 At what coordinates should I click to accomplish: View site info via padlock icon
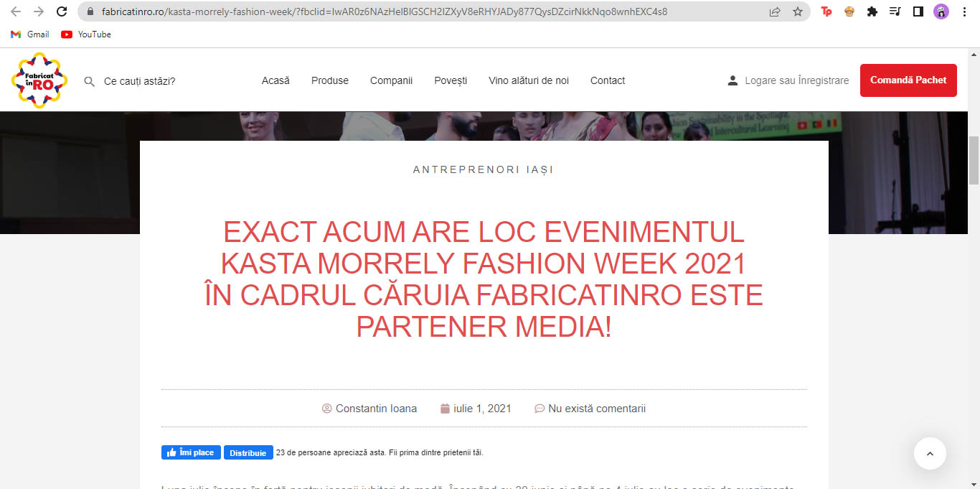point(90,11)
